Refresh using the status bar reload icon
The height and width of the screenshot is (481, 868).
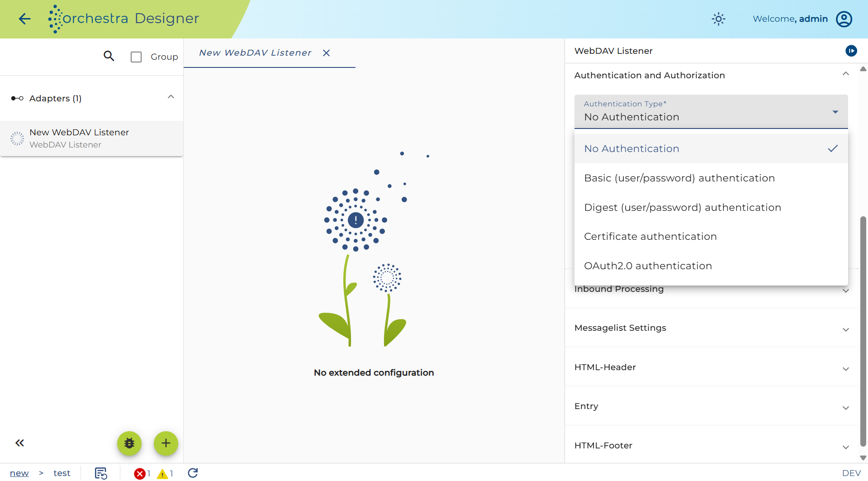[x=193, y=473]
